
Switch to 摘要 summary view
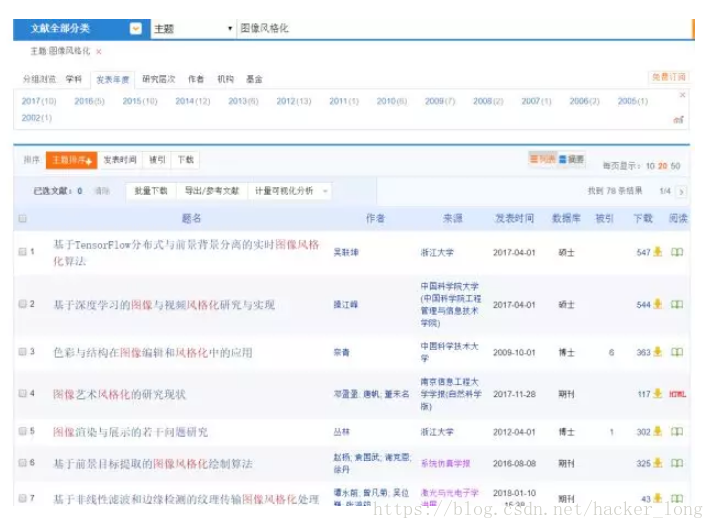click(x=571, y=159)
